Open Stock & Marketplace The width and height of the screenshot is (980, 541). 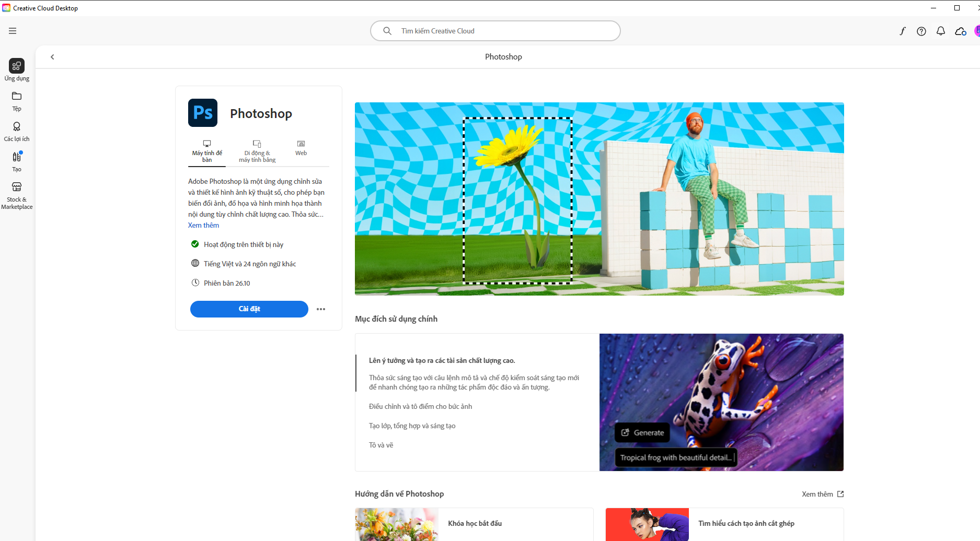tap(17, 195)
